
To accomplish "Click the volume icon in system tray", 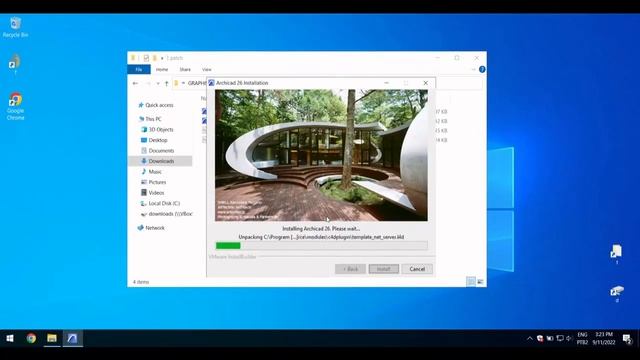I will [569, 338].
